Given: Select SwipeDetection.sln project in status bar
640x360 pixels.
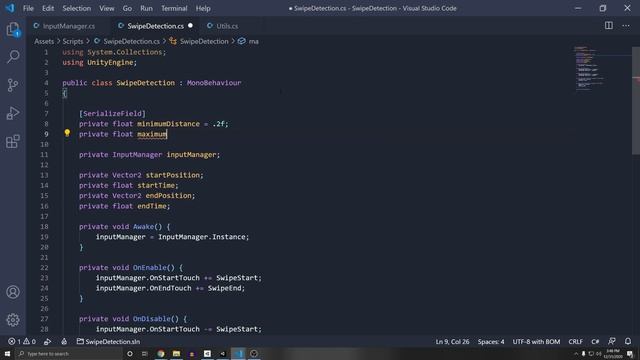Looking at the screenshot, I should 109,342.
